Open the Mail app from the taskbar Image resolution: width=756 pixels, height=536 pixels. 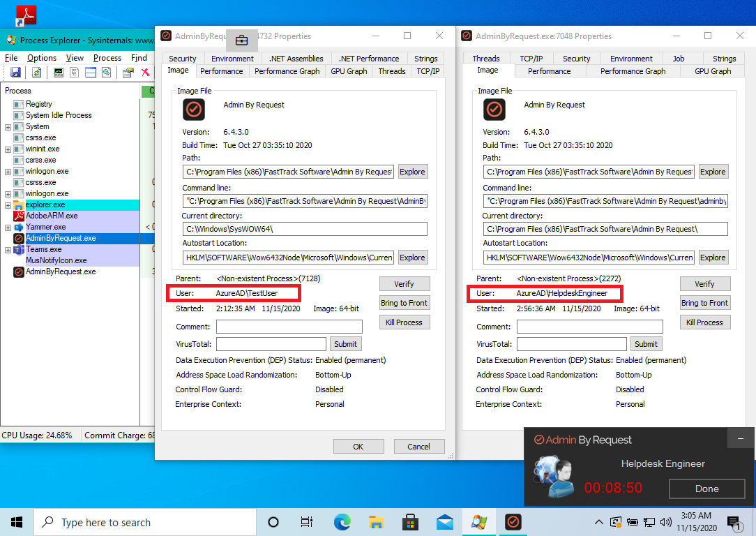coord(444,522)
